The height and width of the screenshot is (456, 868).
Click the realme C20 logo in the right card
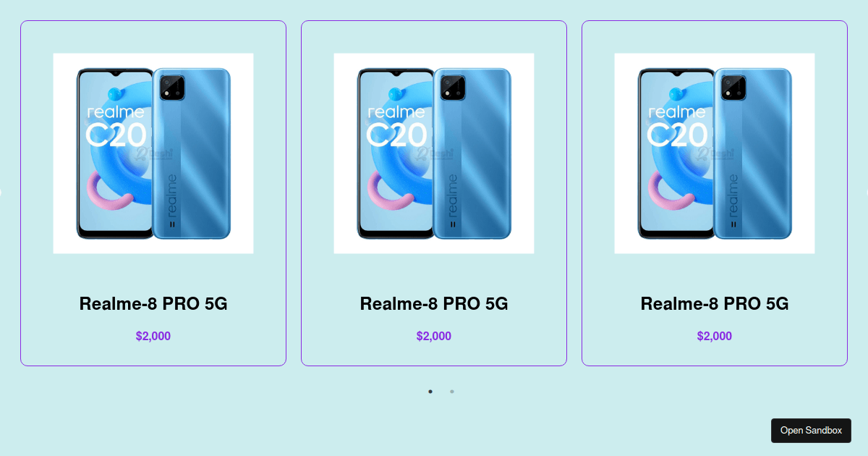pyautogui.click(x=677, y=127)
